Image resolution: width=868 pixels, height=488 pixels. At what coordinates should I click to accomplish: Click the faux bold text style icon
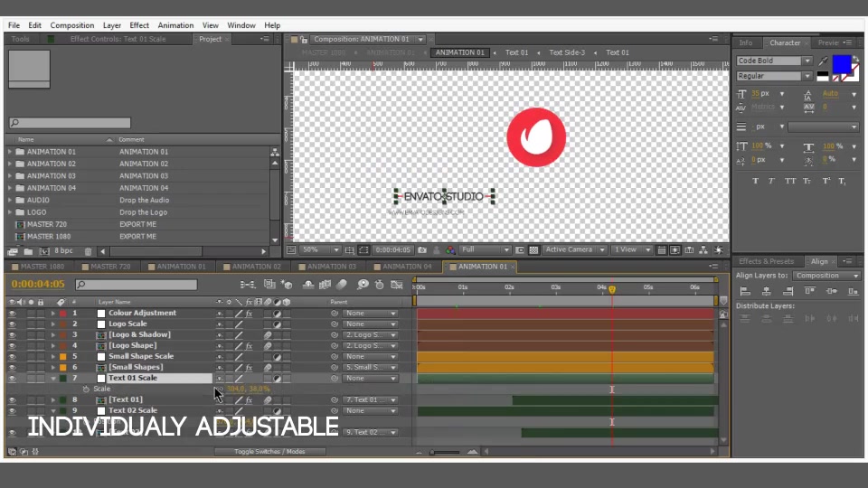756,181
